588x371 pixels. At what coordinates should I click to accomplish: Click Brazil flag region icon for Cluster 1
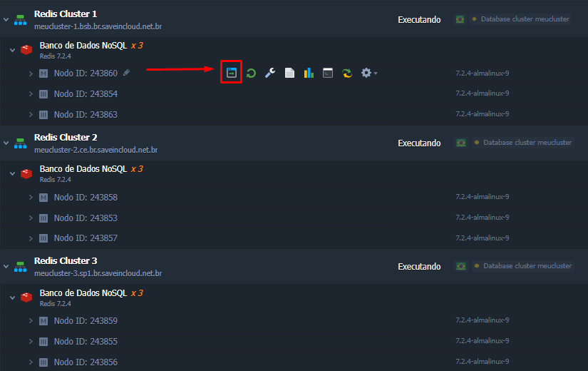coord(460,19)
